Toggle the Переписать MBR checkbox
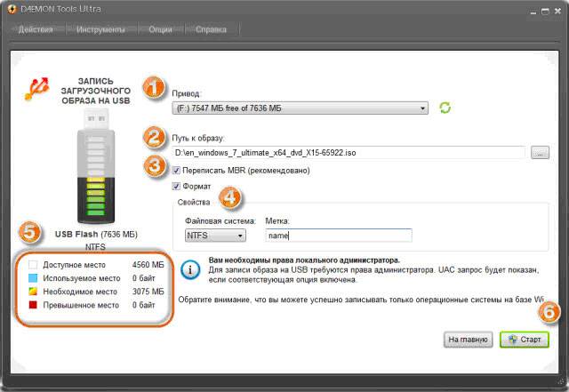 pyautogui.click(x=178, y=171)
